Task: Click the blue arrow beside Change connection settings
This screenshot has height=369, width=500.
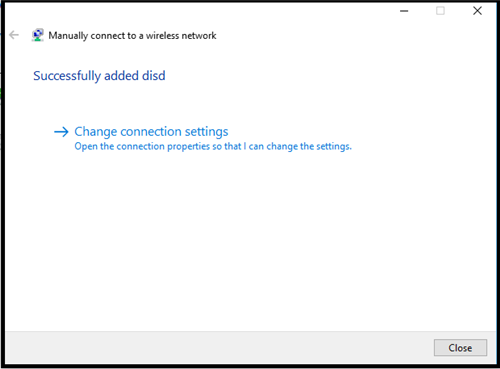Action: click(61, 132)
